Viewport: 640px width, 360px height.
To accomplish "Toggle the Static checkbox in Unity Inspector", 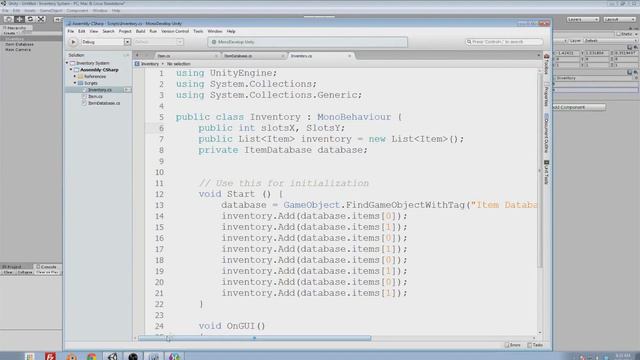I will [619, 34].
